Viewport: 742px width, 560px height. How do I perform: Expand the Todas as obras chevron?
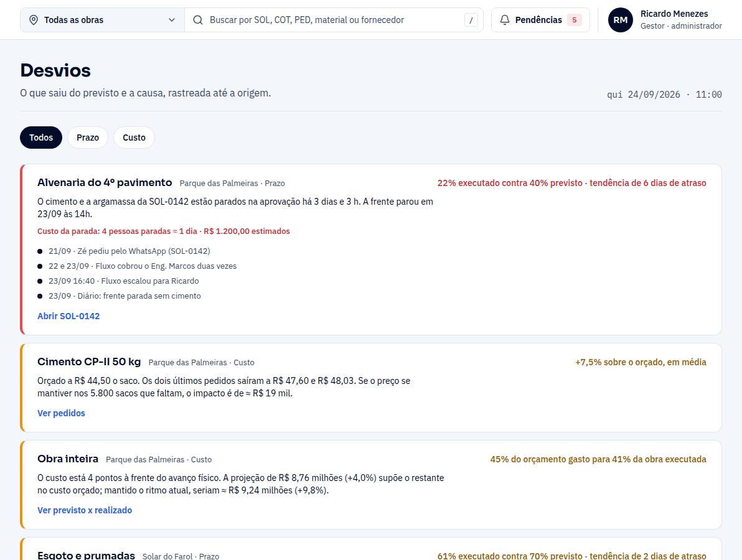pyautogui.click(x=172, y=20)
